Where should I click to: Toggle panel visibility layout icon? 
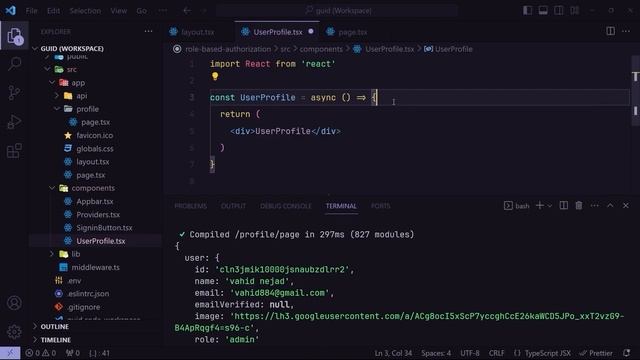click(543, 11)
